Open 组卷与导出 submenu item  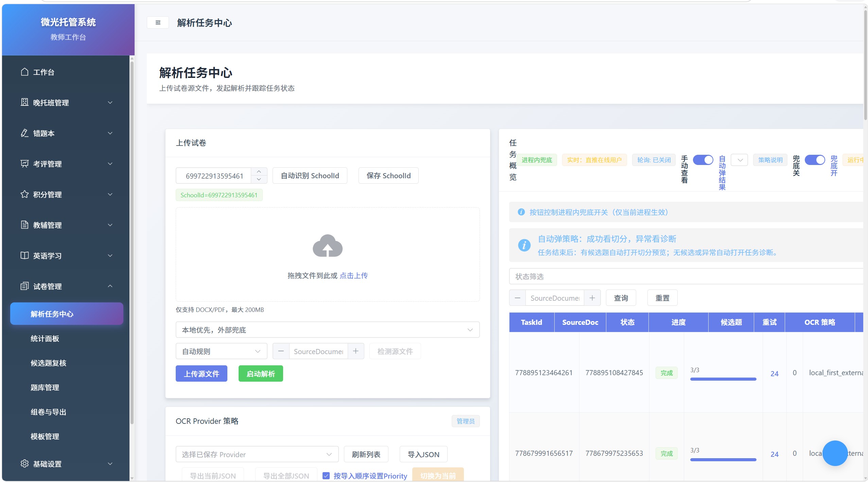coord(49,412)
